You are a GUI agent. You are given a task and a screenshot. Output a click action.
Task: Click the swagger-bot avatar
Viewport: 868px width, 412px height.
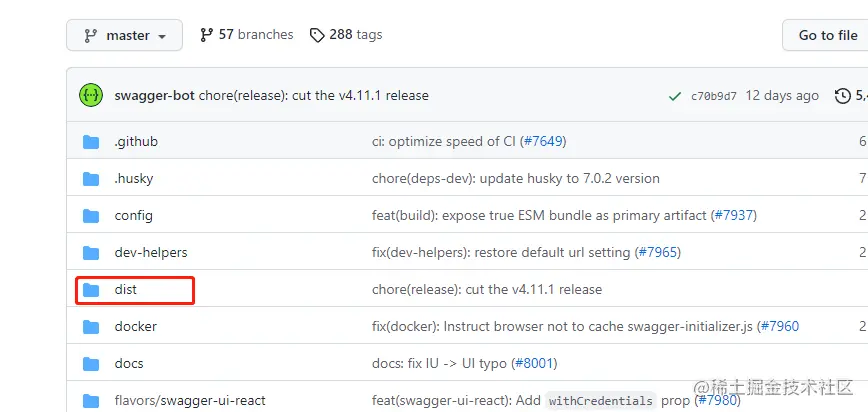coord(91,96)
